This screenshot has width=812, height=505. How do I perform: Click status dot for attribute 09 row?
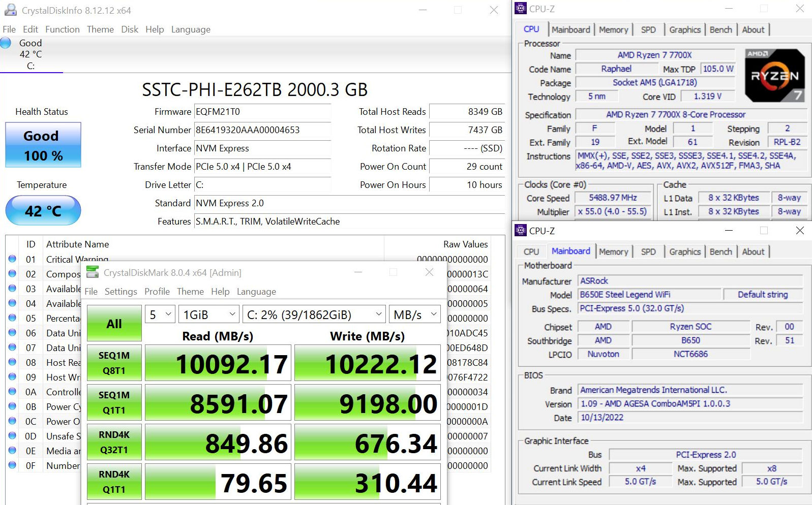coord(12,377)
